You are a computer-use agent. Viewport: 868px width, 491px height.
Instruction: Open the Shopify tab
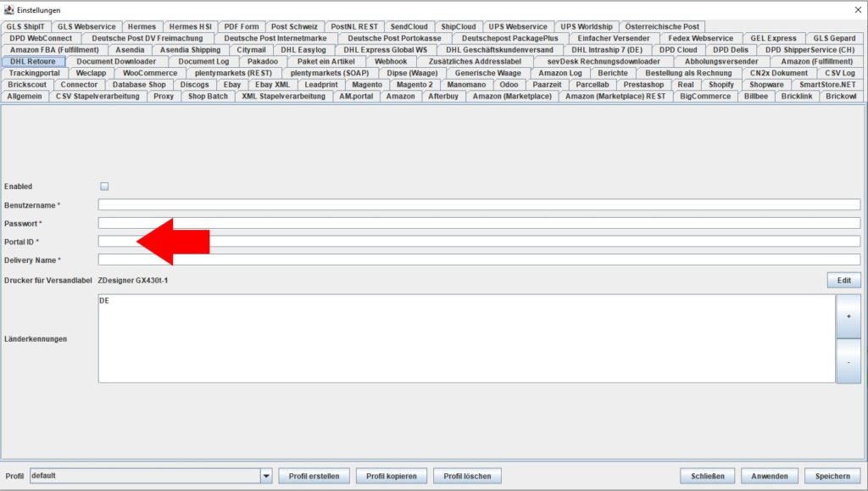[x=721, y=85]
